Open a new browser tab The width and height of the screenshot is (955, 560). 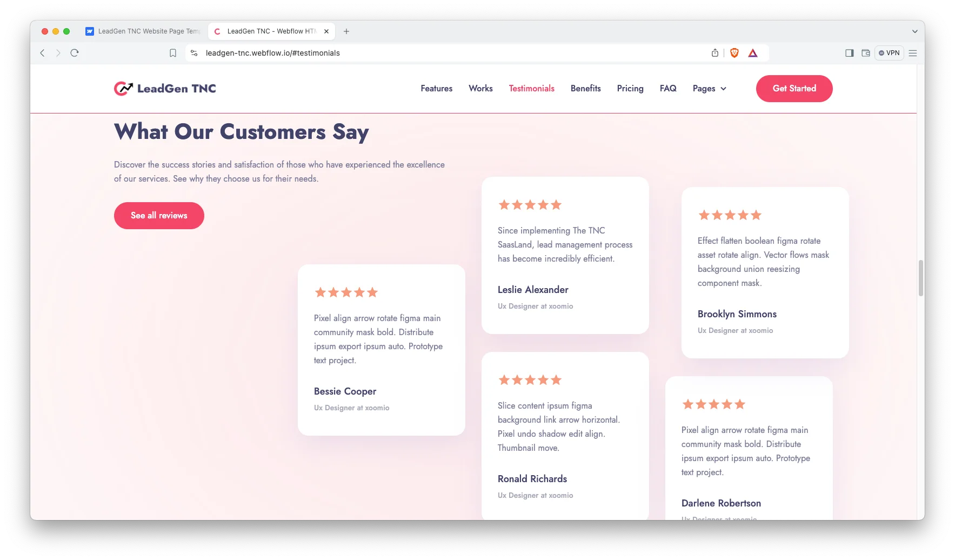click(346, 31)
